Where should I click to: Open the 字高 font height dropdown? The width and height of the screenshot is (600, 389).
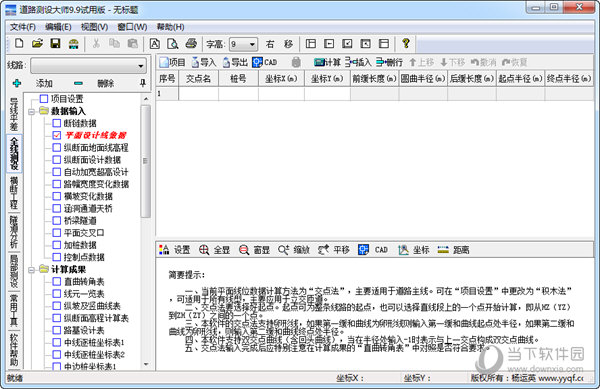(243, 44)
